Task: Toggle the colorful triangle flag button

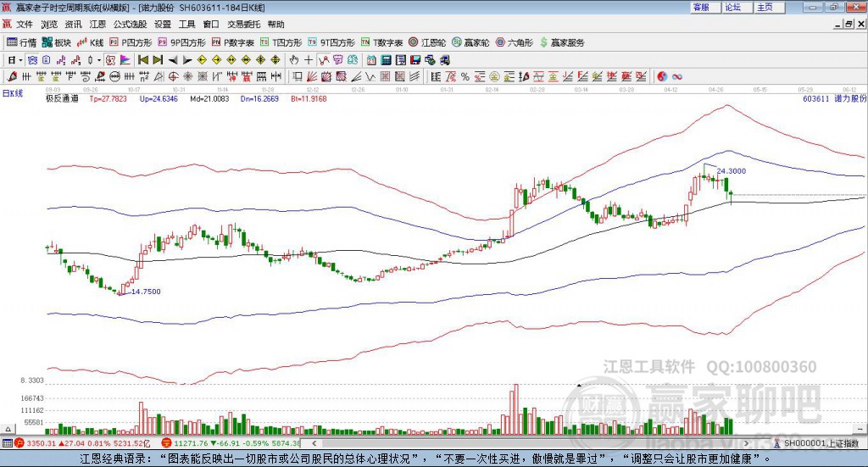Action: [125, 60]
